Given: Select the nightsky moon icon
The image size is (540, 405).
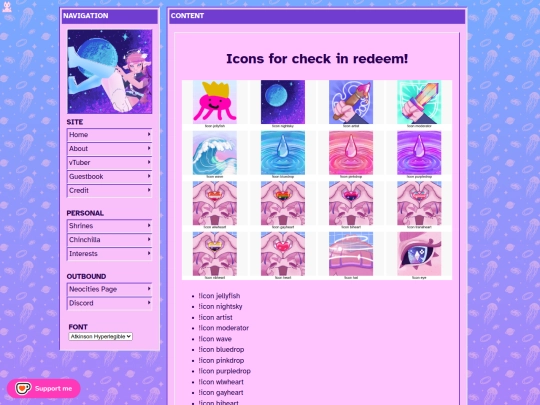Looking at the screenshot, I should pyautogui.click(x=283, y=102).
